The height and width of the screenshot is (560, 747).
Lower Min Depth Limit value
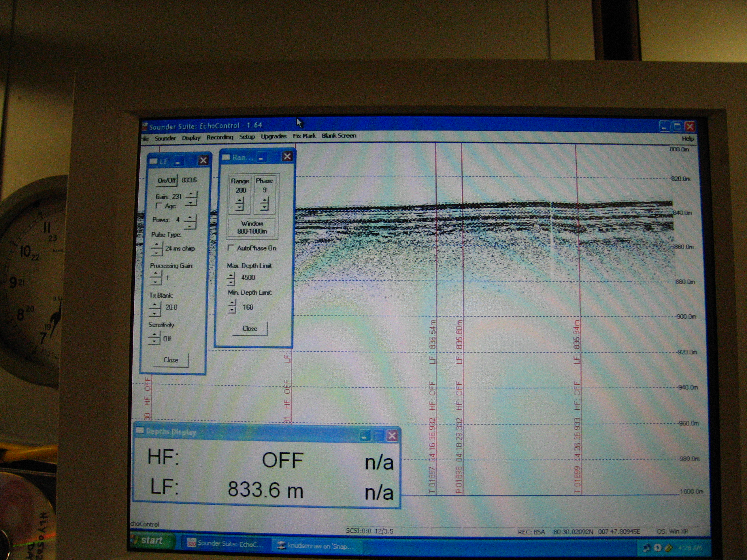[x=232, y=310]
